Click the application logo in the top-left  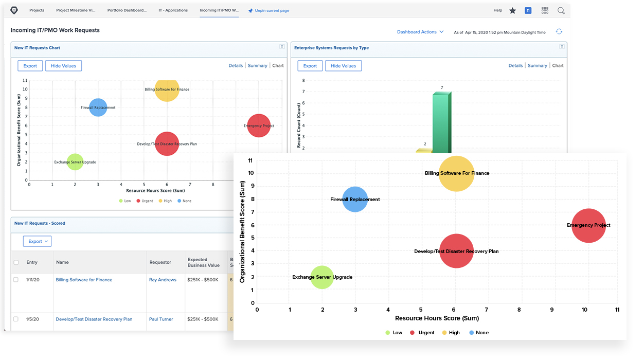14,10
